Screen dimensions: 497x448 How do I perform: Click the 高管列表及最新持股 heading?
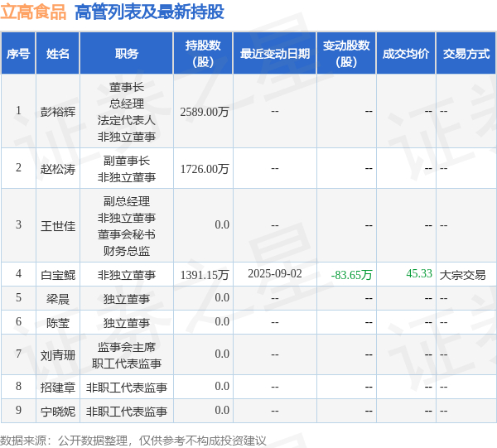(x=149, y=12)
